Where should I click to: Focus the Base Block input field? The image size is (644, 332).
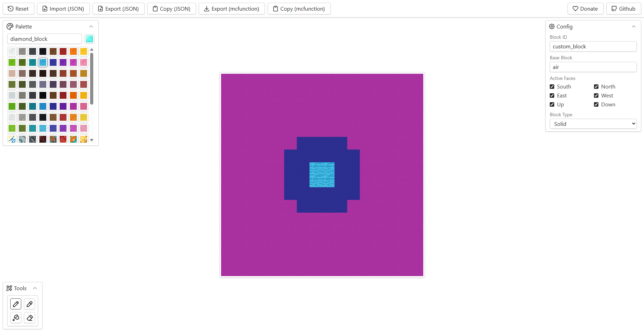[x=593, y=67]
